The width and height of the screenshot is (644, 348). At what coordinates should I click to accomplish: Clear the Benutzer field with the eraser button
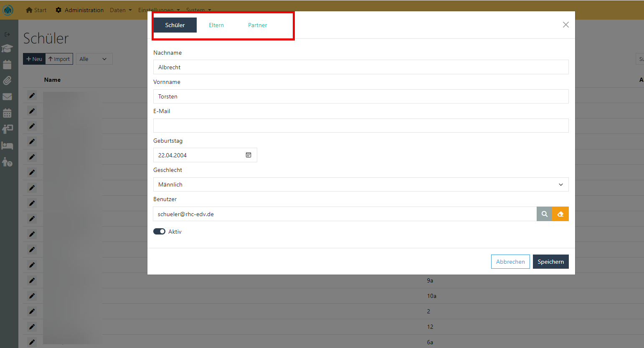560,214
